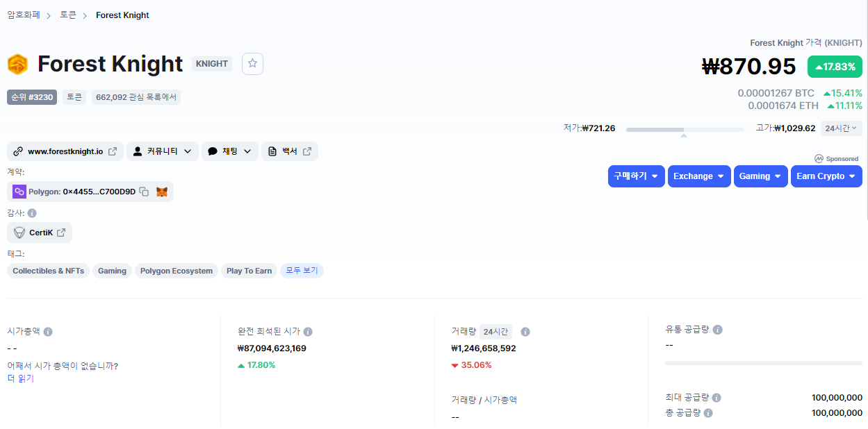The width and height of the screenshot is (868, 429).
Task: Click the 유통 공급량 progress bar
Action: [x=764, y=363]
